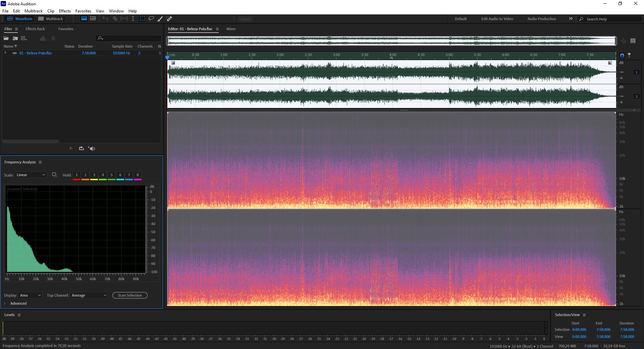
Task: Open the Top Channel dropdown showing Average
Action: tap(89, 295)
